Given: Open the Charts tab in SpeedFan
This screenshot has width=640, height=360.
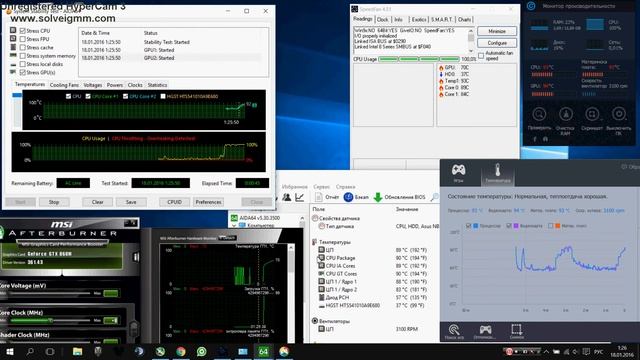Looking at the screenshot, I should click(x=464, y=19).
